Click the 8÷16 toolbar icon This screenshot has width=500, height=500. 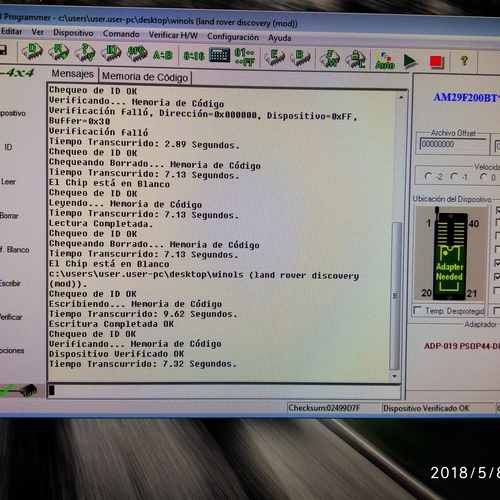tap(194, 56)
